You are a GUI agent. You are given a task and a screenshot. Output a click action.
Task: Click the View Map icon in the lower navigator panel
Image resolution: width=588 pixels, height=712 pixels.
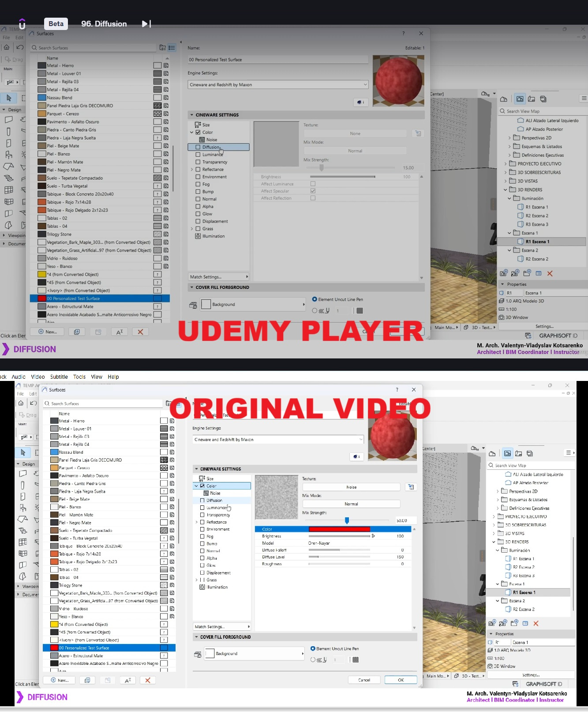[x=508, y=453]
